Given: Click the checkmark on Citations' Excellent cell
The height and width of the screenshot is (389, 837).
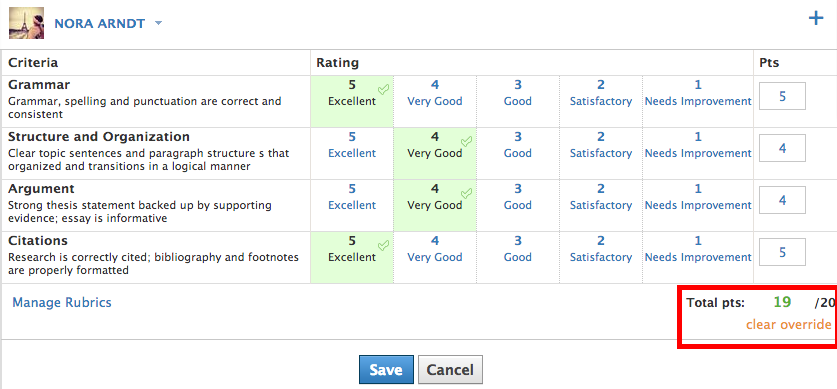Looking at the screenshot, I should [x=383, y=245].
